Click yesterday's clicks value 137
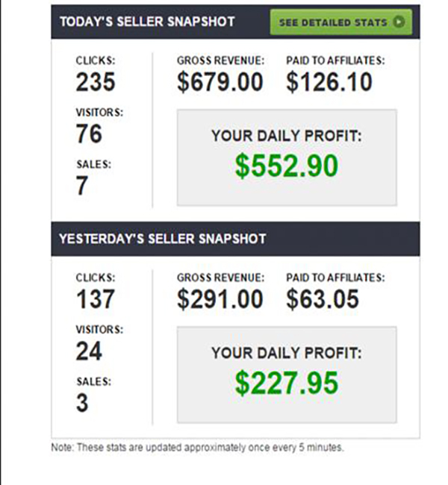This screenshot has height=485, width=448. pyautogui.click(x=95, y=299)
